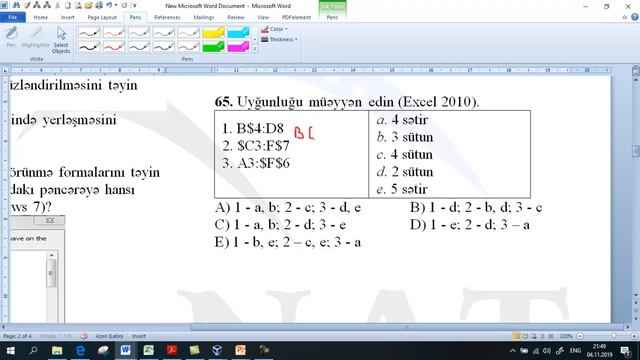Click the Words count in status bar
This screenshot has width=640, height=360.
pyautogui.click(x=56, y=336)
